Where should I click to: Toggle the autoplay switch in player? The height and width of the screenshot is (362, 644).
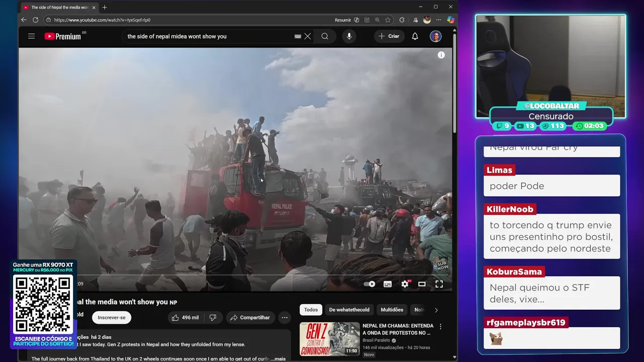pos(369,284)
